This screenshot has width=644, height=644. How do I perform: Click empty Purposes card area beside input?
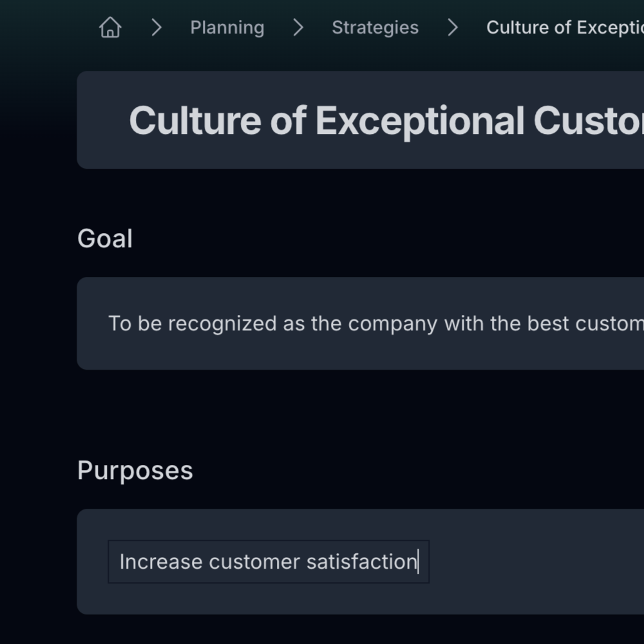535,562
